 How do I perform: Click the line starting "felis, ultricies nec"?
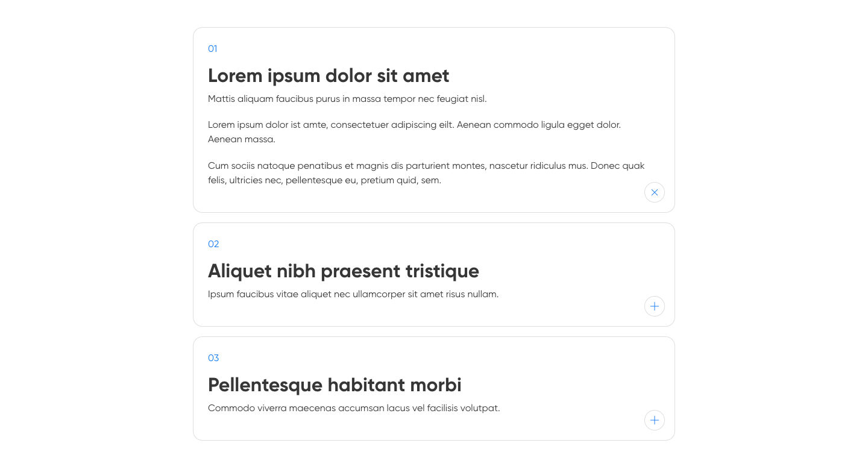[x=324, y=180]
